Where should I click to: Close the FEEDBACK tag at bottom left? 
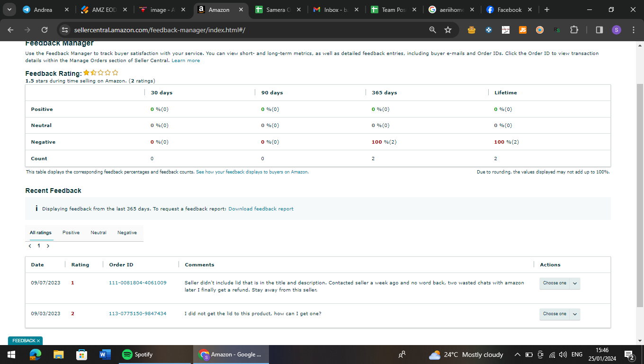click(x=38, y=341)
